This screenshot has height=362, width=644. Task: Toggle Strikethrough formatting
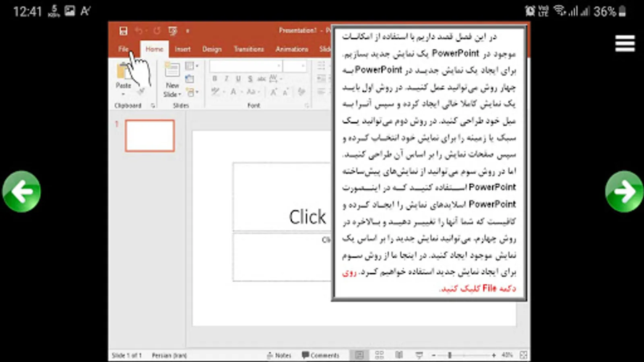tap(262, 79)
